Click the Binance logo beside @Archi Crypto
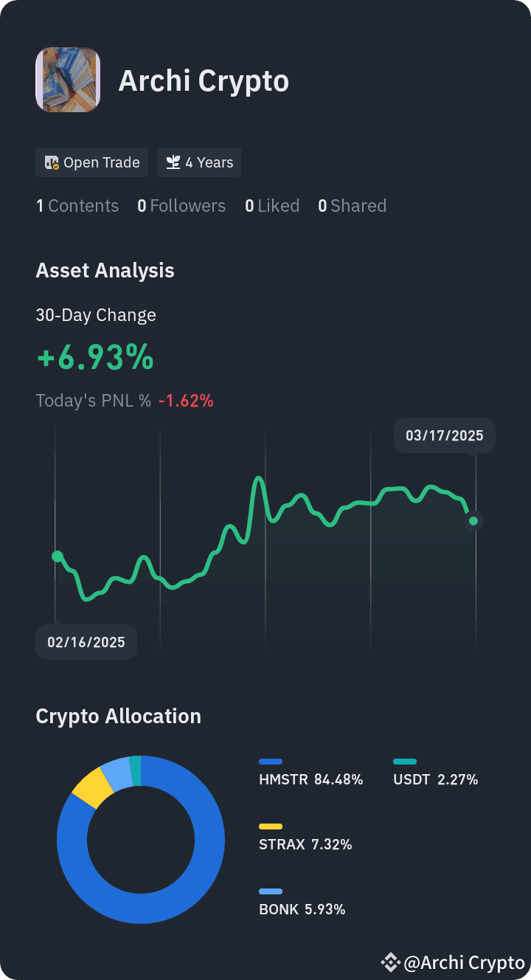 pos(390,962)
